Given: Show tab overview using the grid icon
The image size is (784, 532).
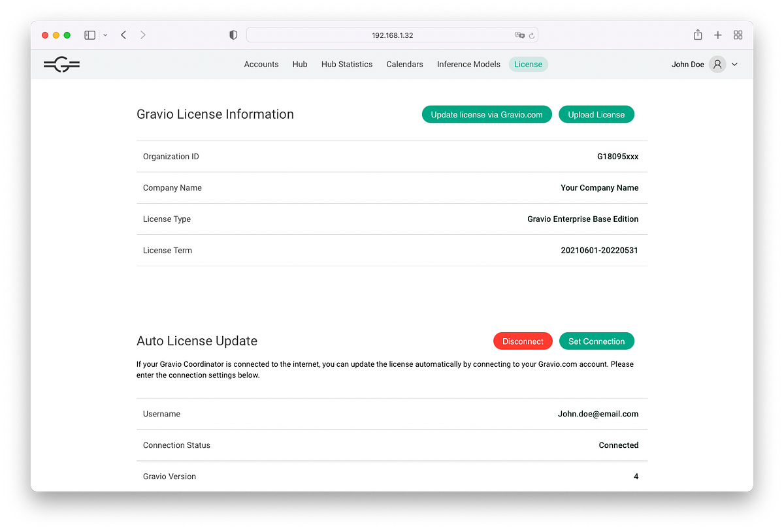Looking at the screenshot, I should point(738,35).
